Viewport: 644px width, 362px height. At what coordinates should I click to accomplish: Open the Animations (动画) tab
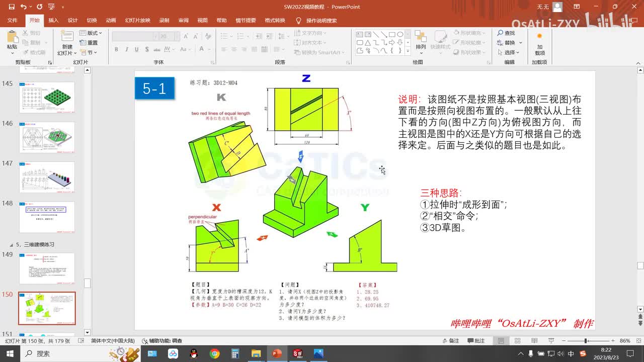pyautogui.click(x=111, y=21)
